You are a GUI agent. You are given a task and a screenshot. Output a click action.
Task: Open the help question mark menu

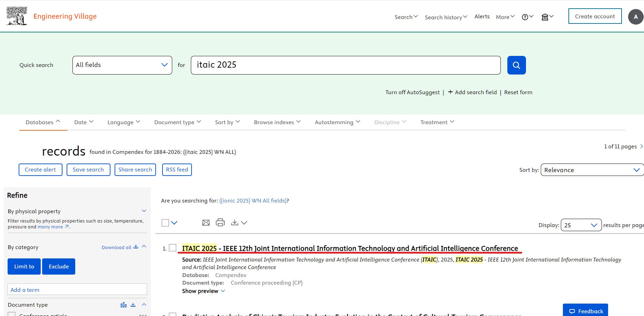pos(527,17)
